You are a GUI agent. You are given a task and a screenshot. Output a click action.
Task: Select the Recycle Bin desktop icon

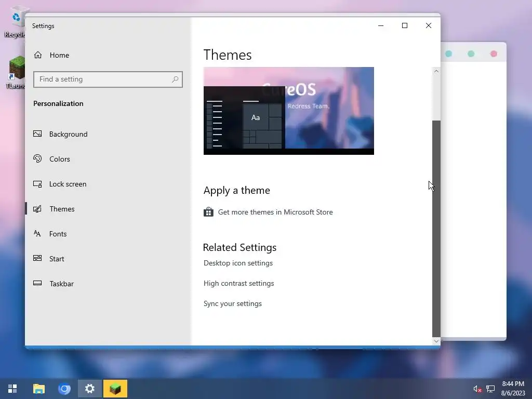[x=15, y=22]
